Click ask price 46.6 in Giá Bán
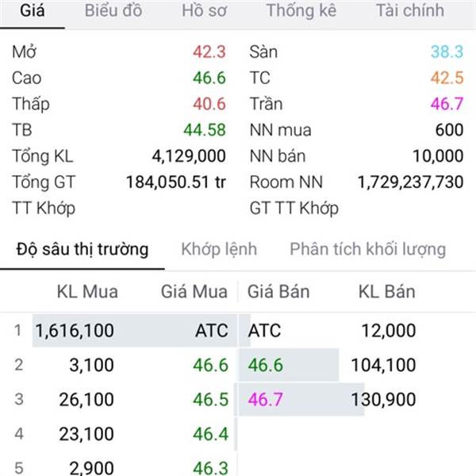 pos(265,365)
